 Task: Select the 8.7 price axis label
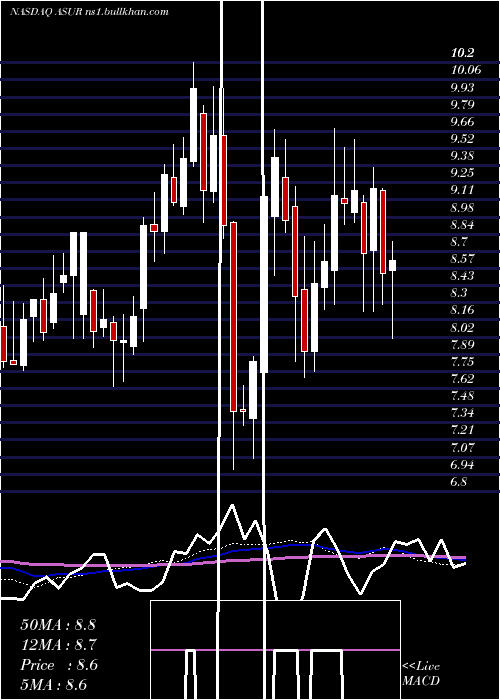click(459, 242)
